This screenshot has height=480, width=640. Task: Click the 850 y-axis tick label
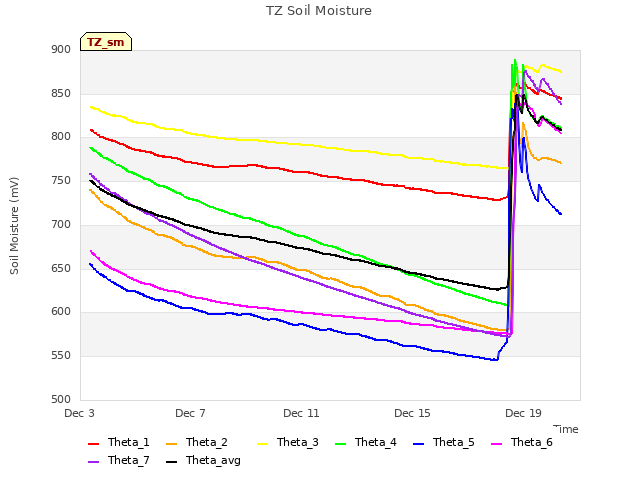tap(61, 93)
